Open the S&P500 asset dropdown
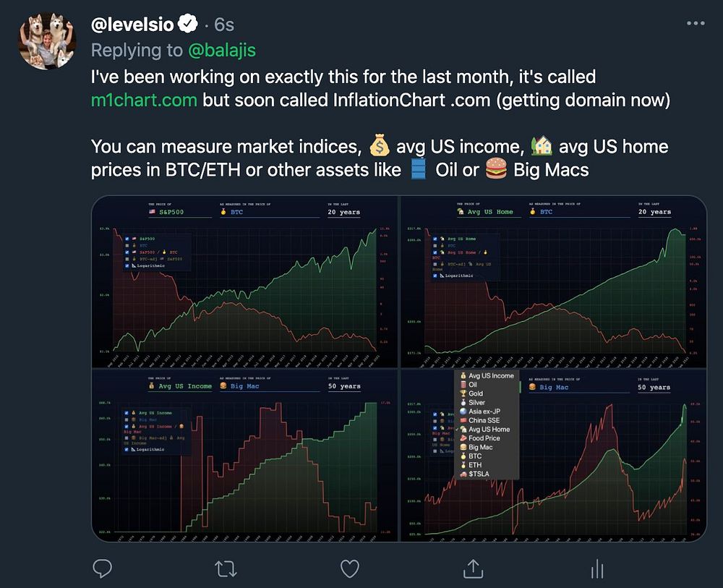 [x=173, y=211]
